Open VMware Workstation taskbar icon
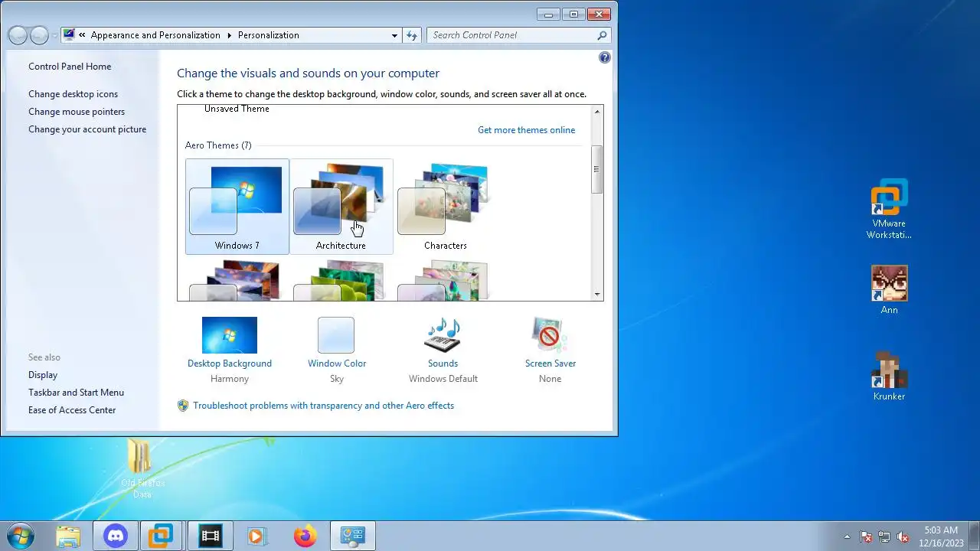The image size is (980, 551). click(x=161, y=536)
